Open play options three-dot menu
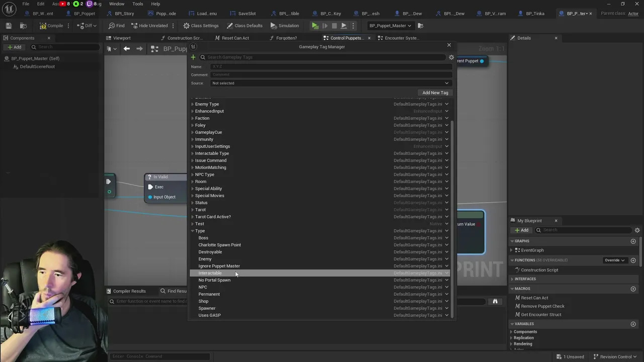Viewport: 644px width, 362px height. coord(353,26)
